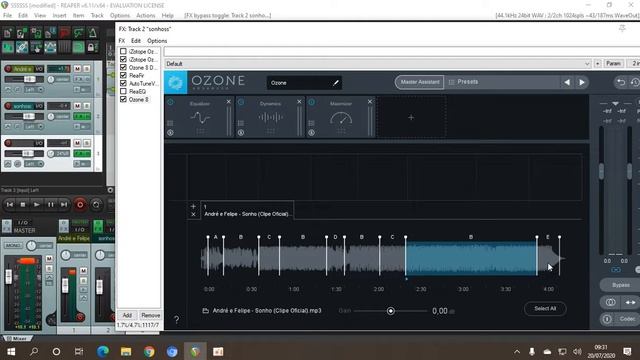Click the reference Gain slider knob

click(391, 311)
